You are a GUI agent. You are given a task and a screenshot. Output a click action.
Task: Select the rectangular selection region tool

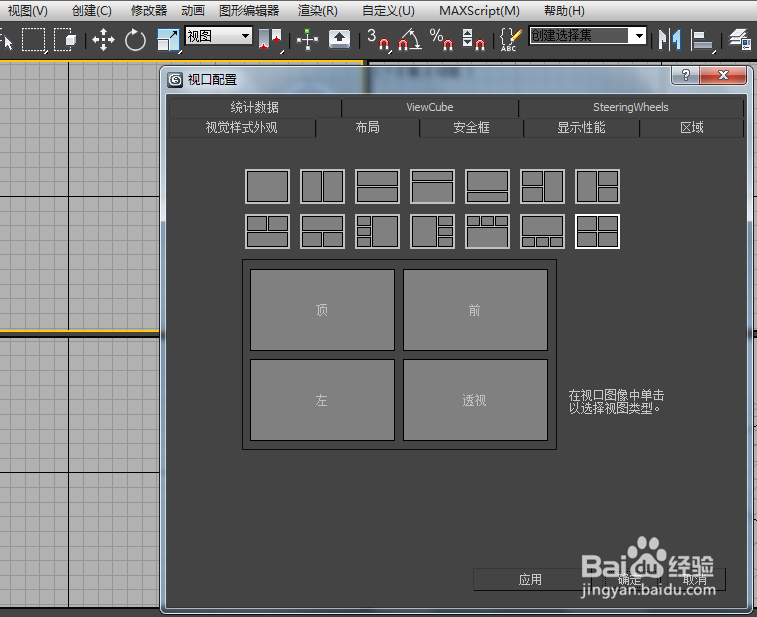tap(33, 40)
